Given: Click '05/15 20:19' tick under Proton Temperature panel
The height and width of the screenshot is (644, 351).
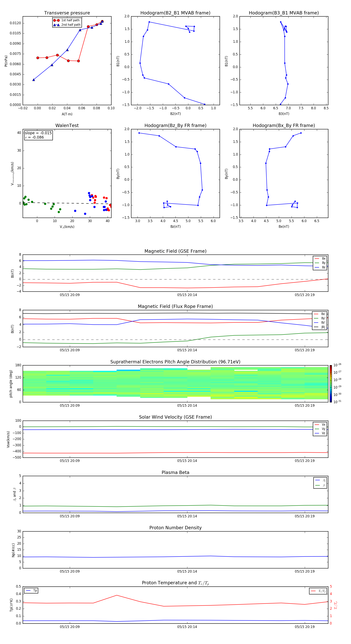Looking at the screenshot, I should pyautogui.click(x=305, y=627).
